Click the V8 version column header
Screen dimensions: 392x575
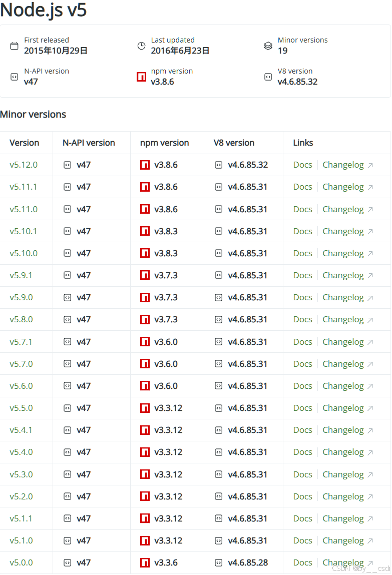234,143
